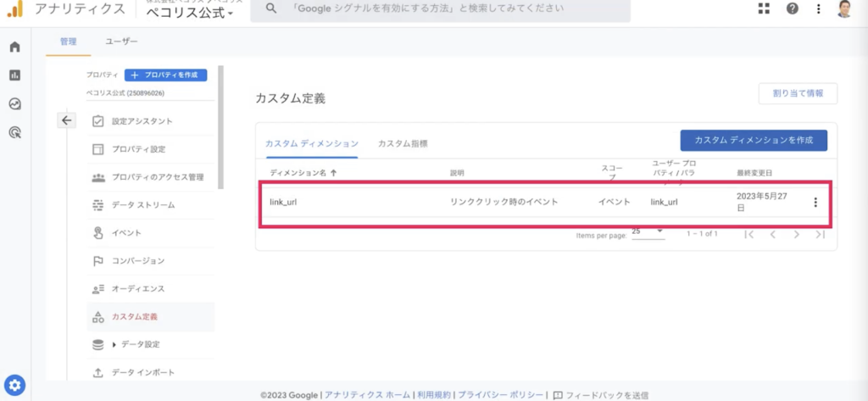
Task: Click ペコリス公式 (250896026) property label
Action: 125,93
